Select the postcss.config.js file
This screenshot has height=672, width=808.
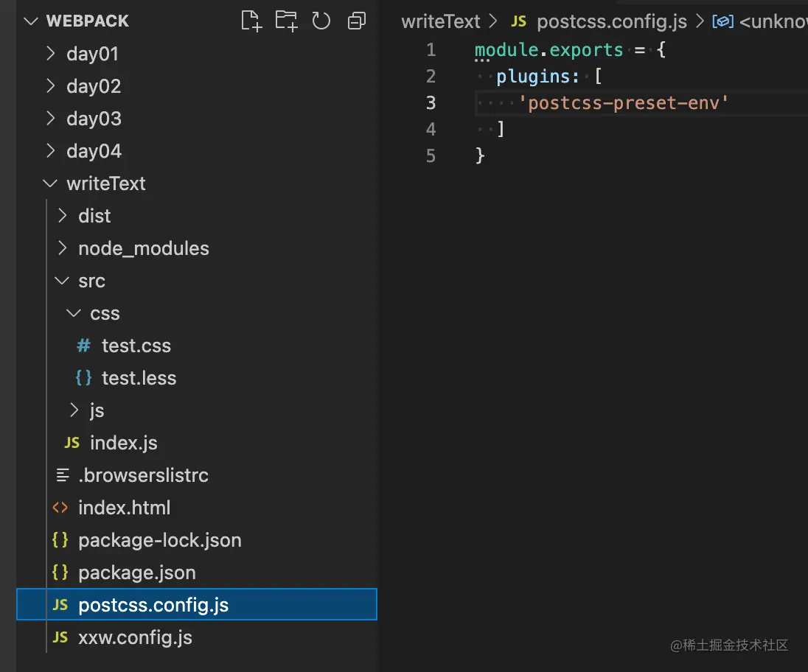click(197, 604)
